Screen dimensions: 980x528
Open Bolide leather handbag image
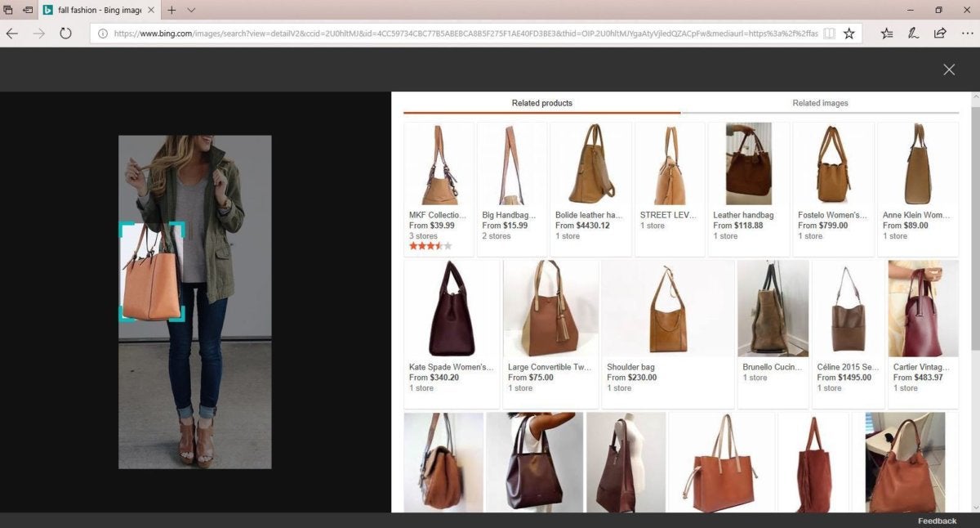click(x=590, y=164)
